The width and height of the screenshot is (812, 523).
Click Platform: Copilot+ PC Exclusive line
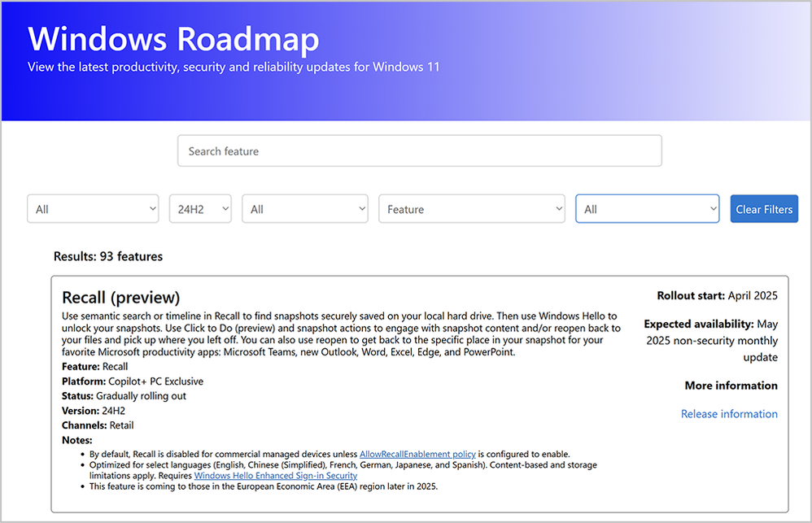tap(133, 381)
